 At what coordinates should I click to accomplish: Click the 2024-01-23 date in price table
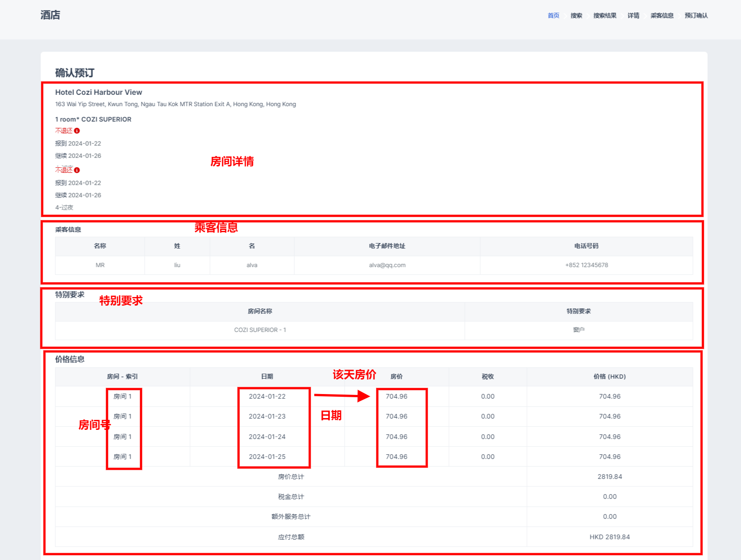click(x=267, y=416)
